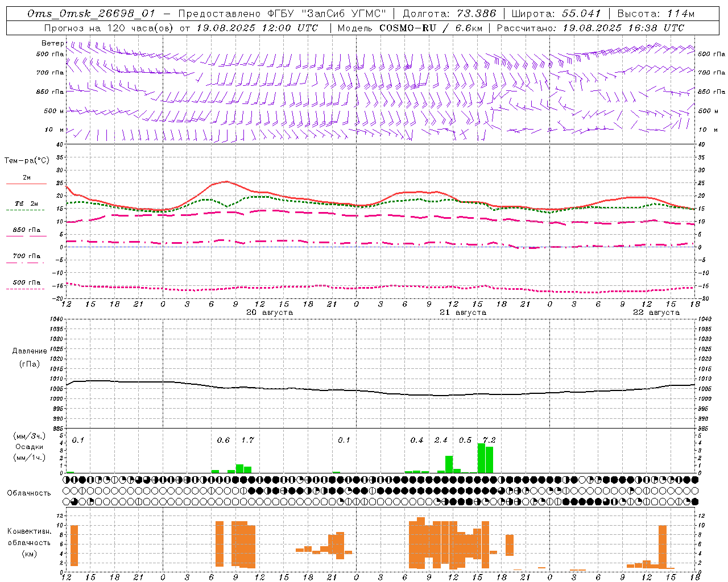The height and width of the screenshot is (582, 728).
Task: Click the 20 августа date label
Action: pyautogui.click(x=270, y=313)
